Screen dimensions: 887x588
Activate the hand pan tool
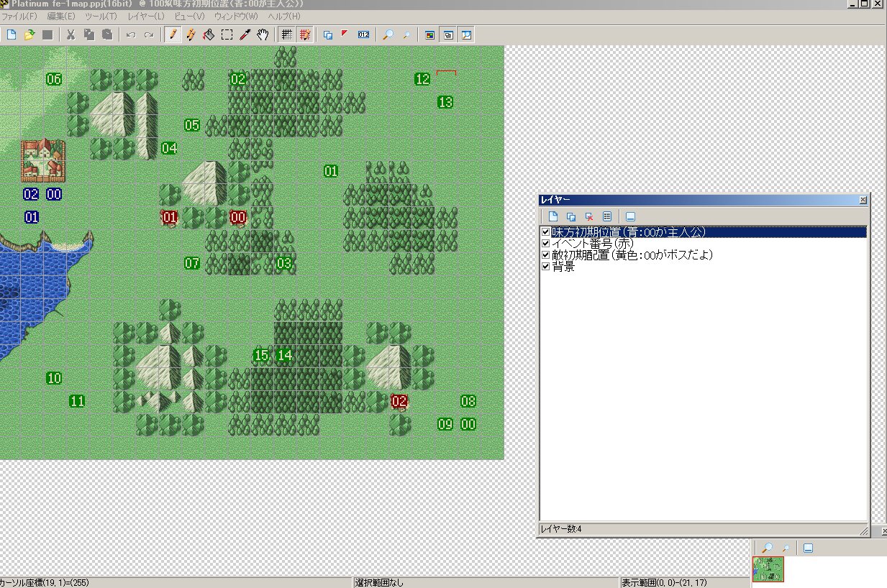tap(263, 35)
